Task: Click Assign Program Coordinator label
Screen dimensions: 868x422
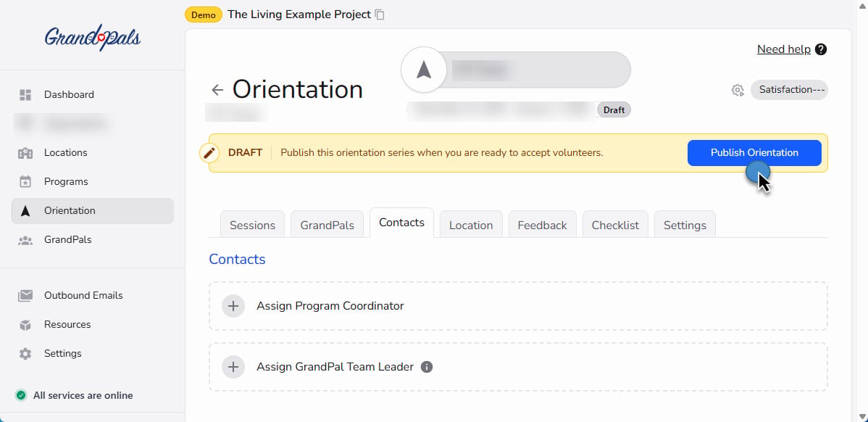Action: [330, 306]
